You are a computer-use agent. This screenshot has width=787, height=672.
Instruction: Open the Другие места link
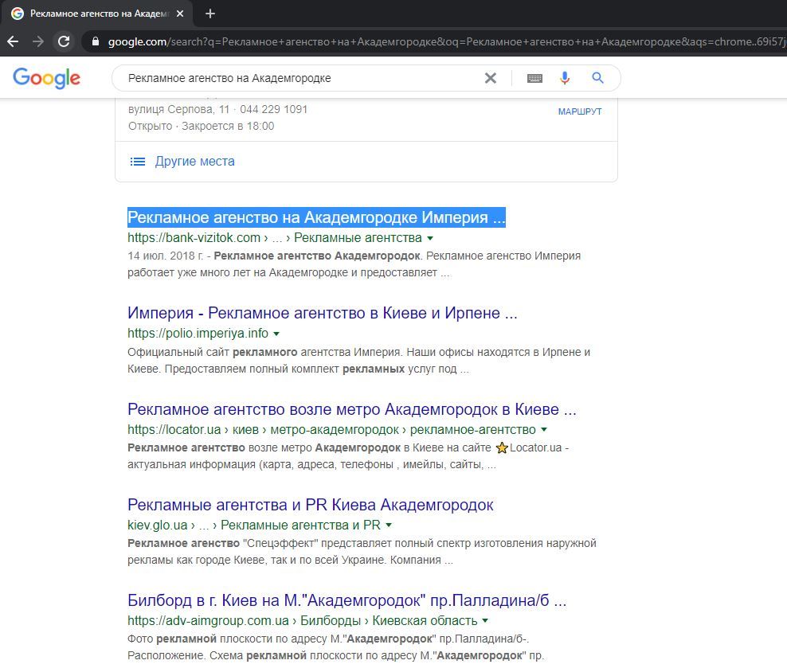194,161
